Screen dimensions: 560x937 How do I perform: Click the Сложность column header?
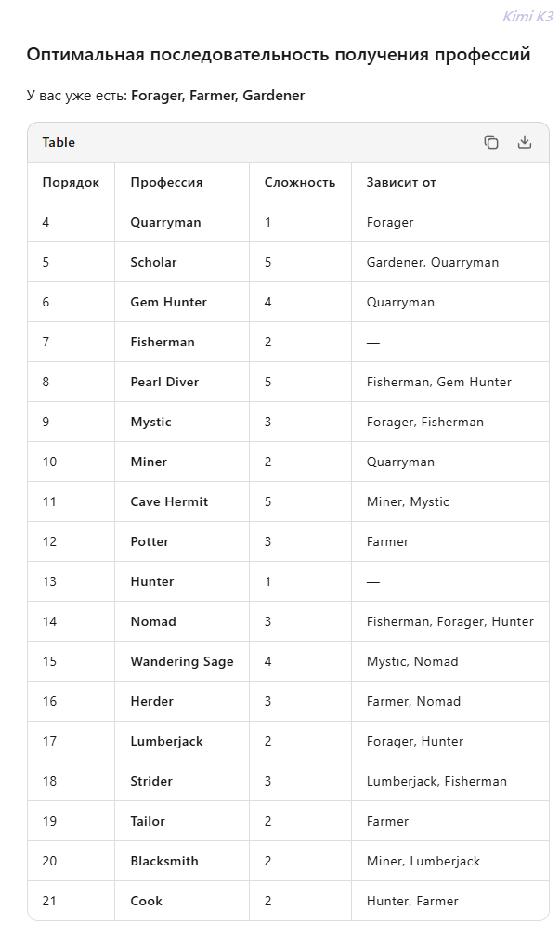point(299,182)
